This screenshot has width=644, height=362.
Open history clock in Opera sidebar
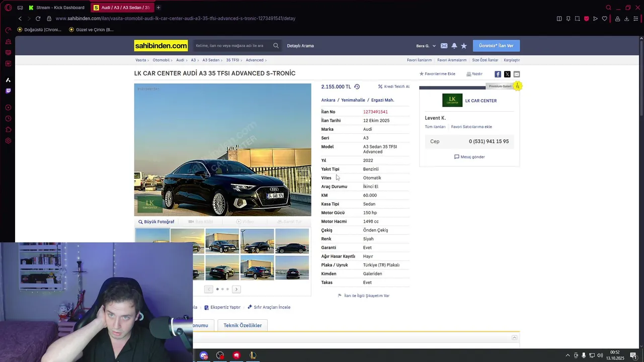[8, 119]
